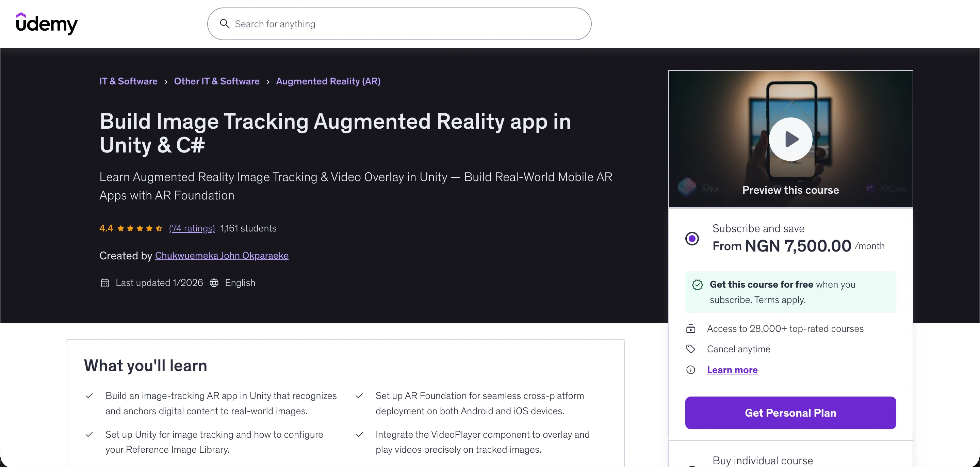Screen dimensions: 980x467
Task: Click the 1,161 students text
Action: pos(248,228)
